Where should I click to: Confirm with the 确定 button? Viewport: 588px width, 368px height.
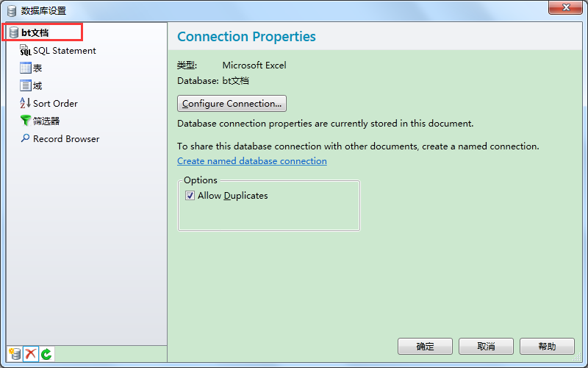[x=425, y=346]
